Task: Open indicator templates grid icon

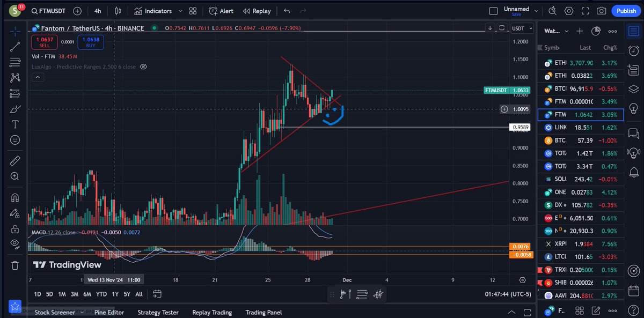Action: [x=193, y=11]
